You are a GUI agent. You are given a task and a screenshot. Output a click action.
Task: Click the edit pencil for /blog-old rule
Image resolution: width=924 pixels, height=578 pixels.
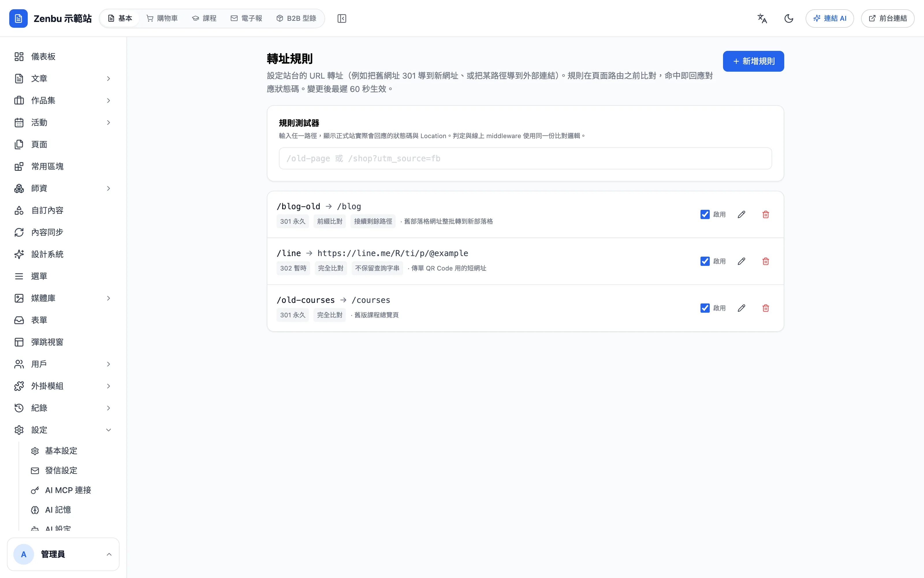tap(742, 214)
